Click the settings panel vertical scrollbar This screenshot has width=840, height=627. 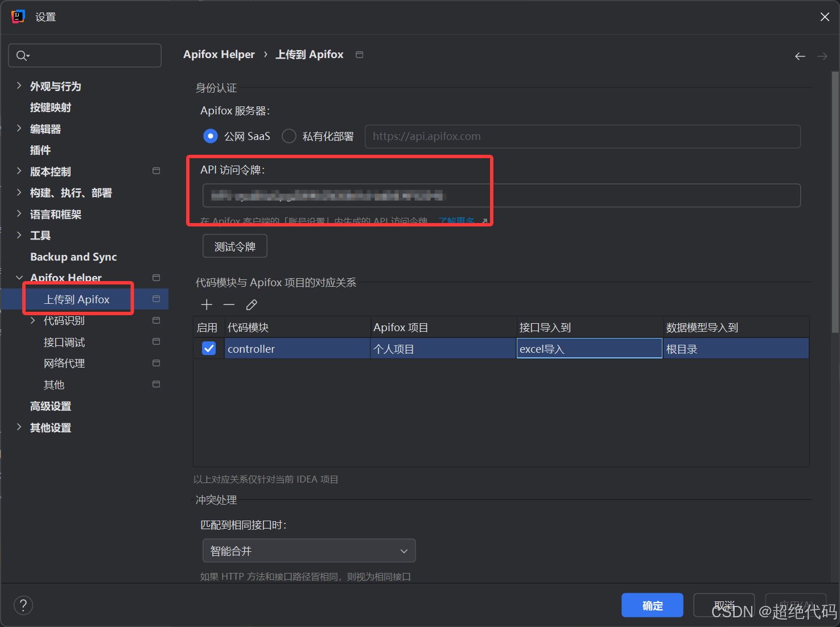(835, 202)
